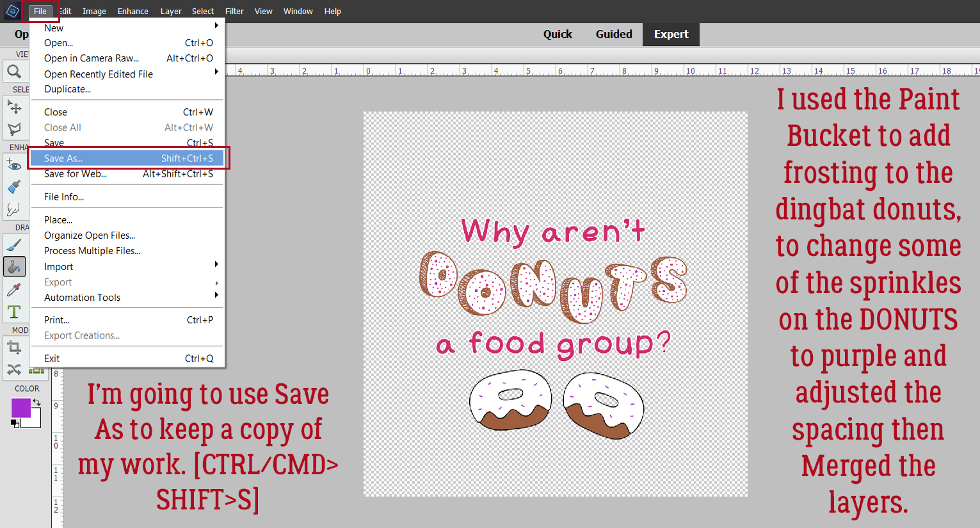Select the Zoom magnifier tool

click(x=14, y=72)
